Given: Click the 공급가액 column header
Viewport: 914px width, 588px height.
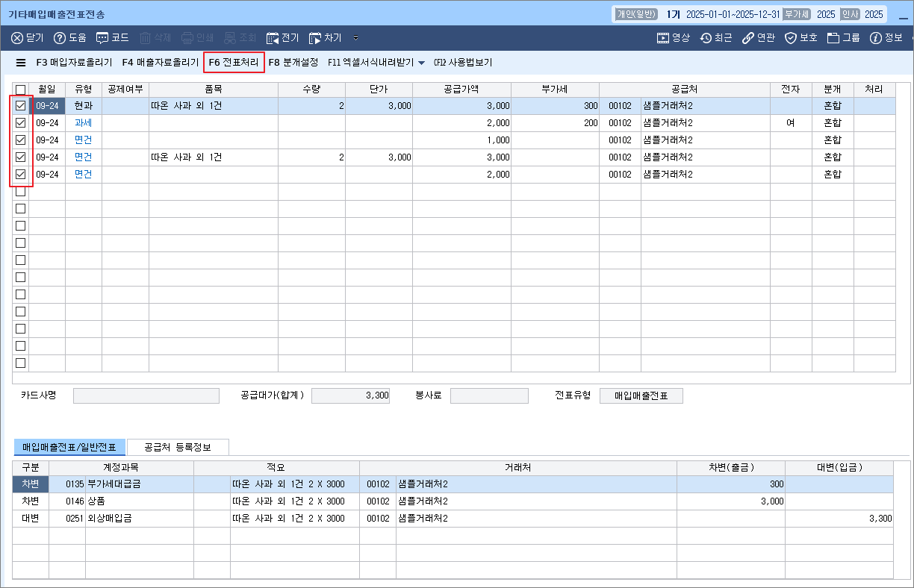Looking at the screenshot, I should click(x=461, y=89).
